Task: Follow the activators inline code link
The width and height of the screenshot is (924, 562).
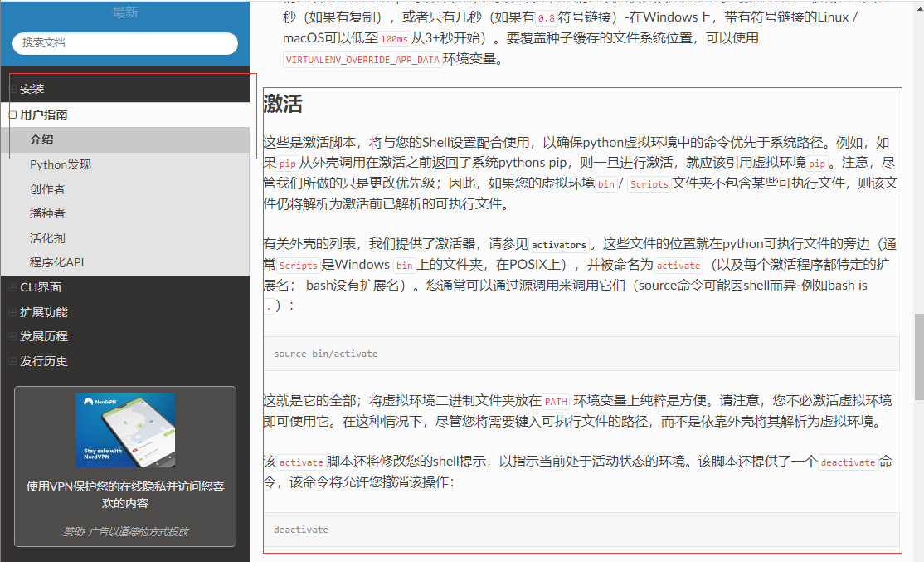Action: [x=559, y=245]
